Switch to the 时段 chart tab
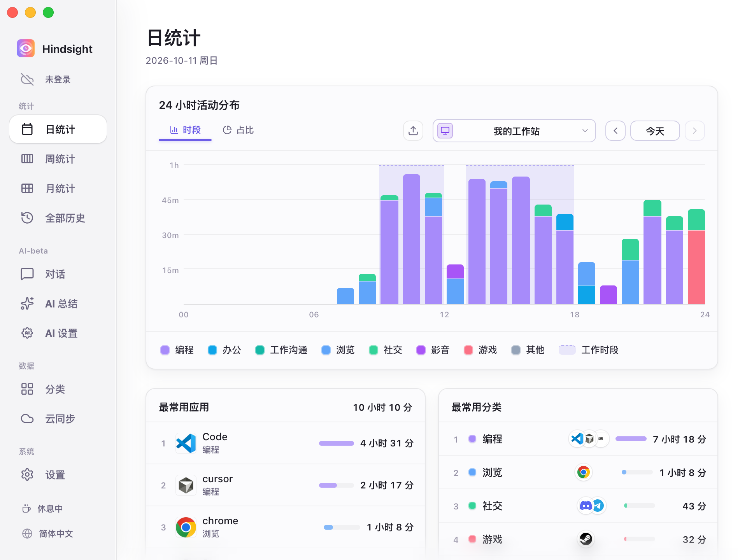The image size is (747, 560). pyautogui.click(x=185, y=130)
